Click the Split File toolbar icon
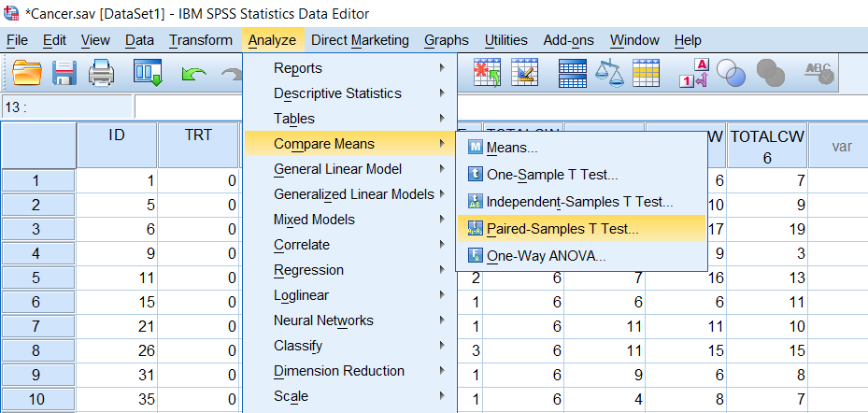The image size is (868, 413). coord(573,73)
